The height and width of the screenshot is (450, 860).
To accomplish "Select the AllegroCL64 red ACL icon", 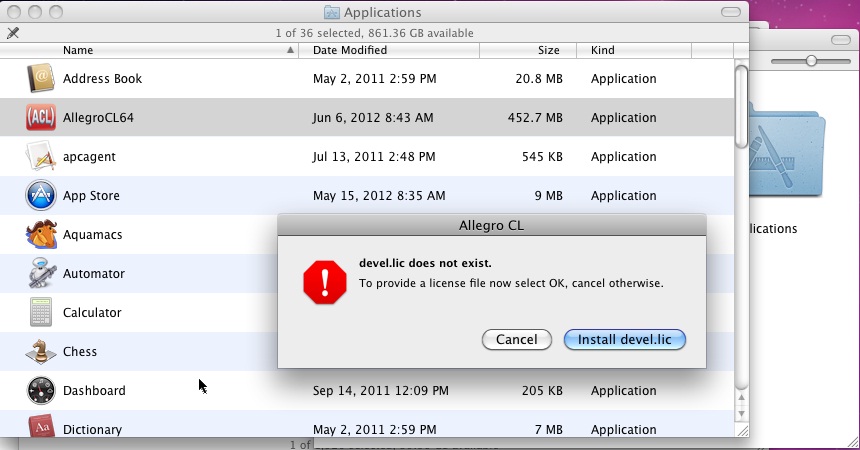I will pos(40,117).
